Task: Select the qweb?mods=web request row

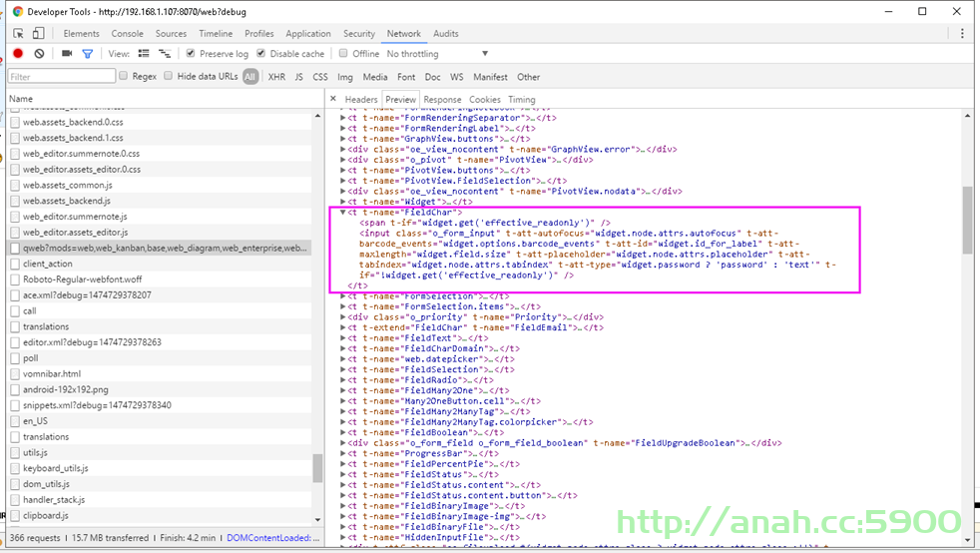Action: (x=160, y=249)
